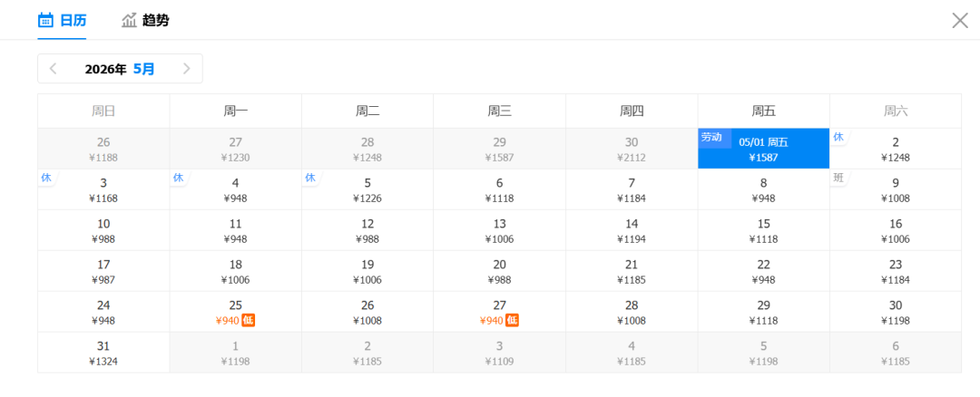The image size is (980, 397).
Task: Click the trend chart icon beside 趋势
Action: (x=130, y=20)
